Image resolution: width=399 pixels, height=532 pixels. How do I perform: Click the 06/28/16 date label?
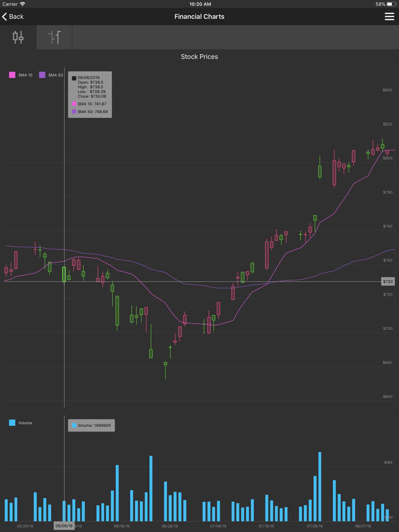pos(170,526)
